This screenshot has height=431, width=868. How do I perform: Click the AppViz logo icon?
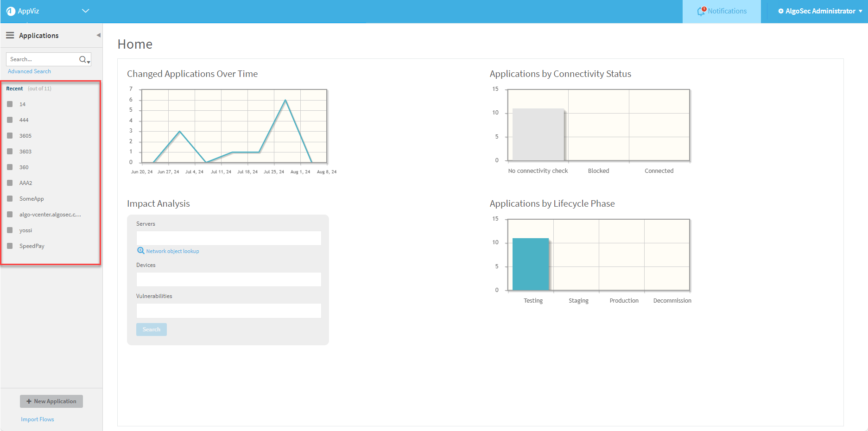11,11
